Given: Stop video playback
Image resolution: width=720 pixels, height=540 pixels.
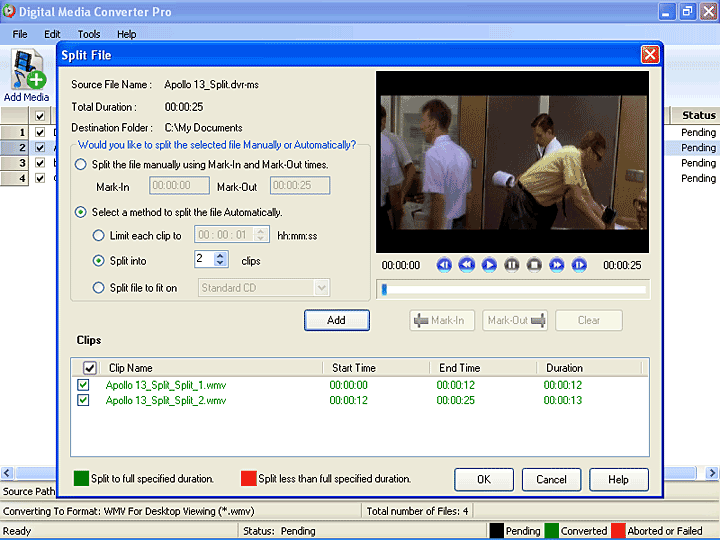Looking at the screenshot, I should [x=534, y=265].
